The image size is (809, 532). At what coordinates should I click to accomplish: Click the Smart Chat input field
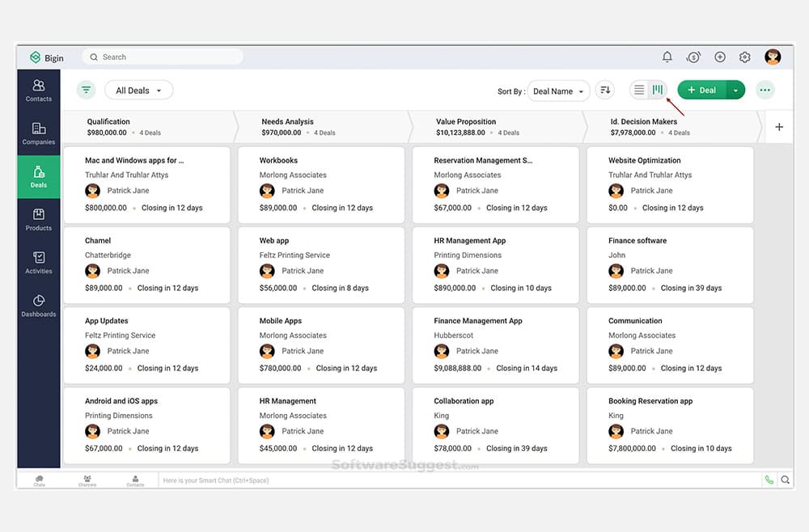(x=460, y=480)
